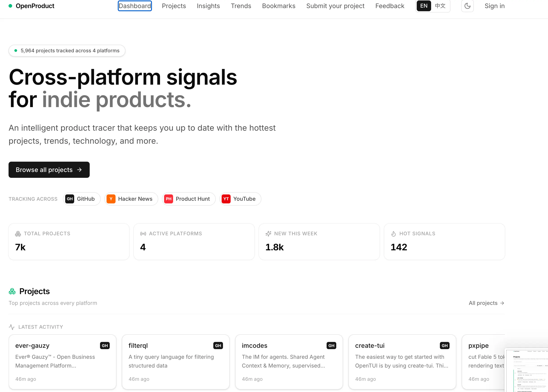Click GH badge on create-tui card
The height and width of the screenshot is (392, 548).
pos(445,346)
